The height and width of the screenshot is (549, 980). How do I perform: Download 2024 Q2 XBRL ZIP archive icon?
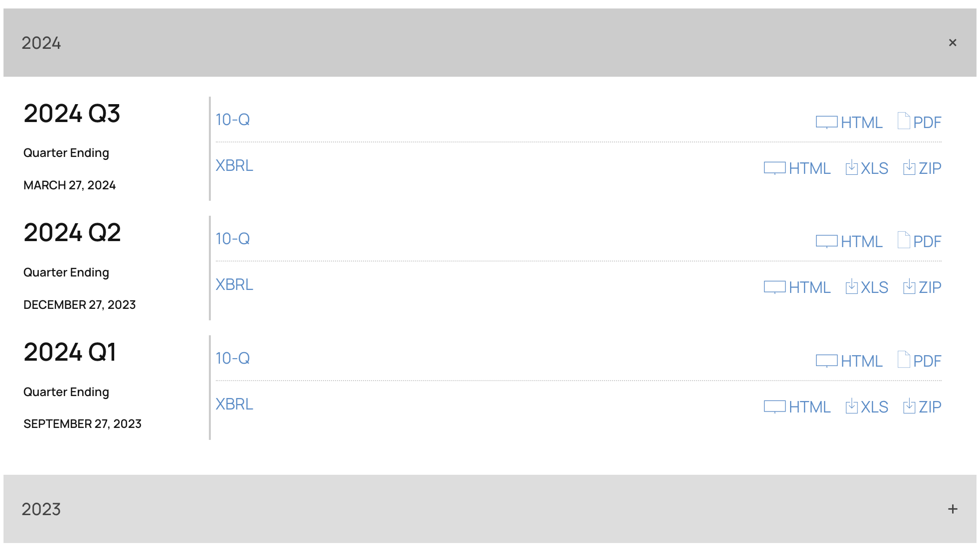[909, 287]
